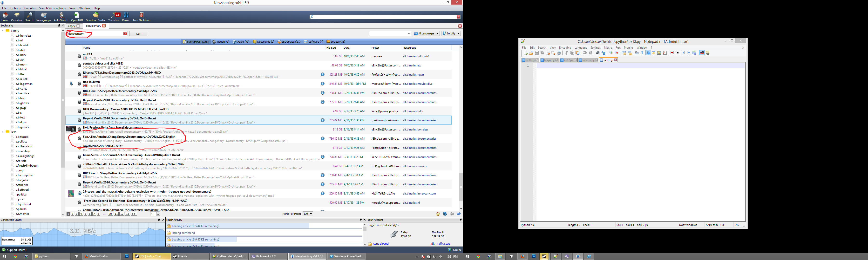Click the Zoom In magnifier in Notepad++
868x260 pixels.
[x=611, y=53]
